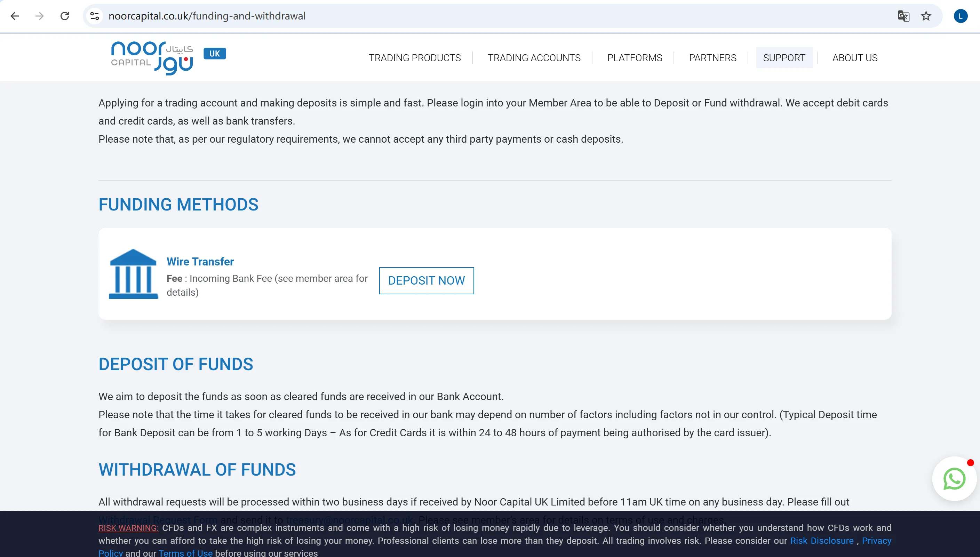Viewport: 980px width, 557px height.
Task: Open the Trading Accounts menu
Action: pyautogui.click(x=534, y=58)
